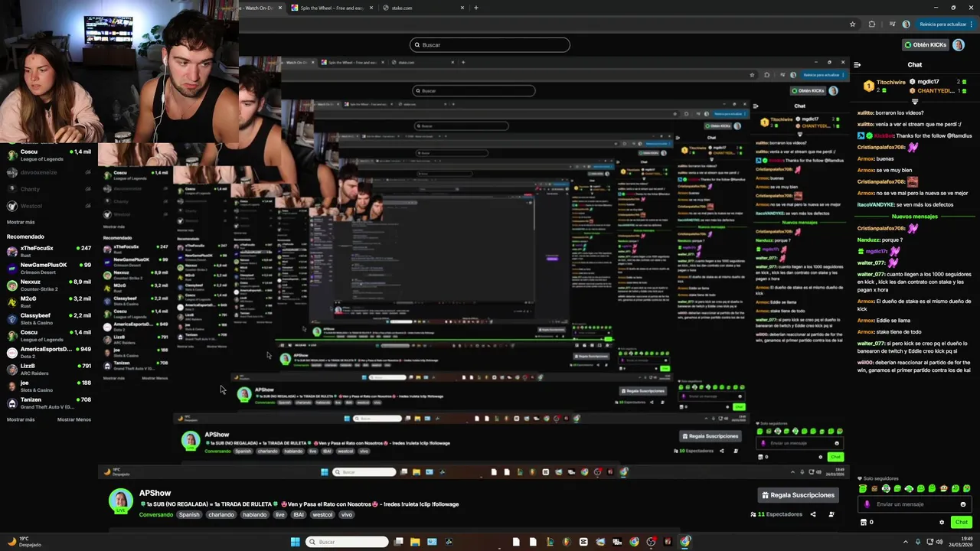Image resolution: width=980 pixels, height=551 pixels.
Task: Select the charlando tag
Action: pyautogui.click(x=221, y=515)
